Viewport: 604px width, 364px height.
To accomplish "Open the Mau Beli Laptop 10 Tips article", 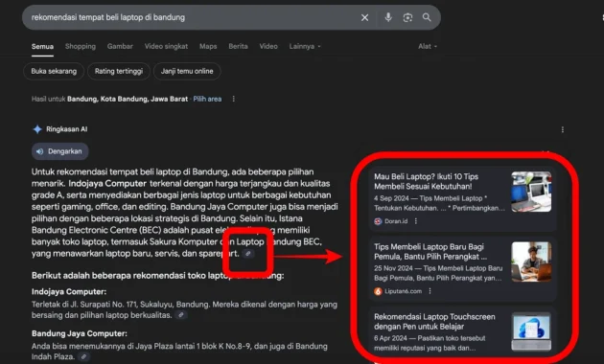I will pyautogui.click(x=427, y=181).
